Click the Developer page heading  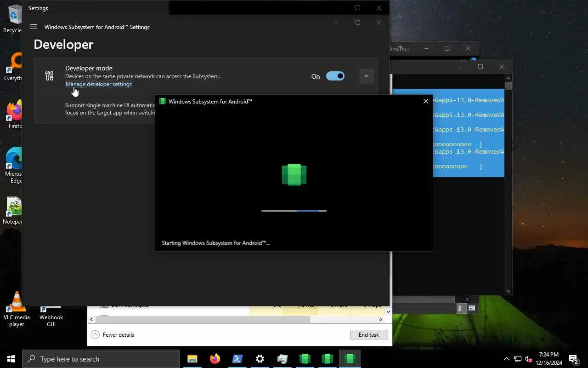tap(63, 44)
